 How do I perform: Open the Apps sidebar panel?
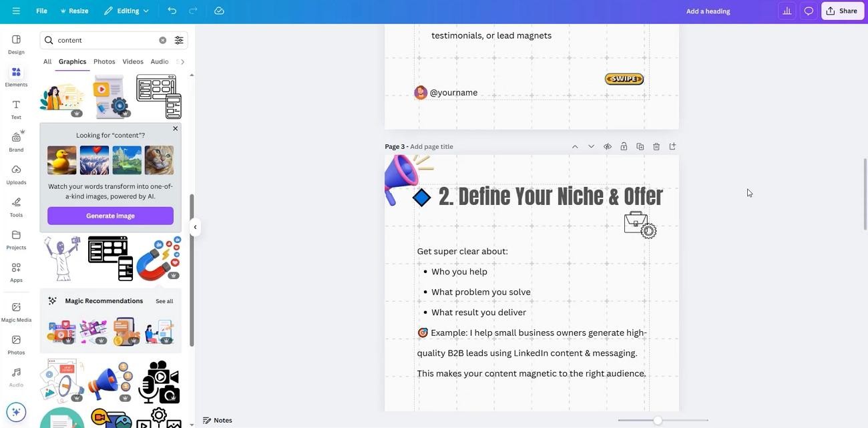16,272
